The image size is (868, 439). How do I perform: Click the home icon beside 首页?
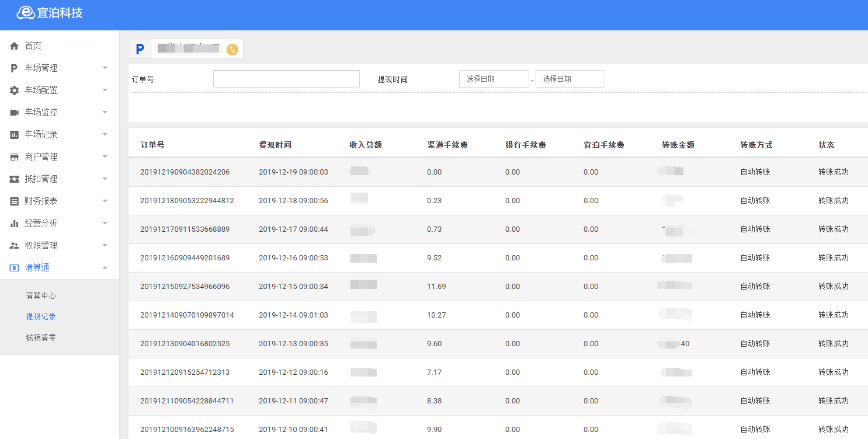tap(15, 46)
